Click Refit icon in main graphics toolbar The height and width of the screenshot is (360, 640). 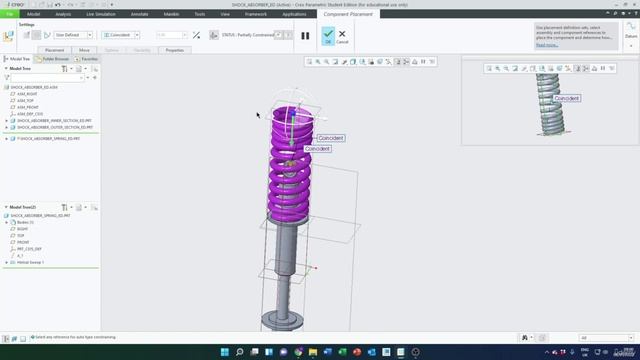(309, 62)
